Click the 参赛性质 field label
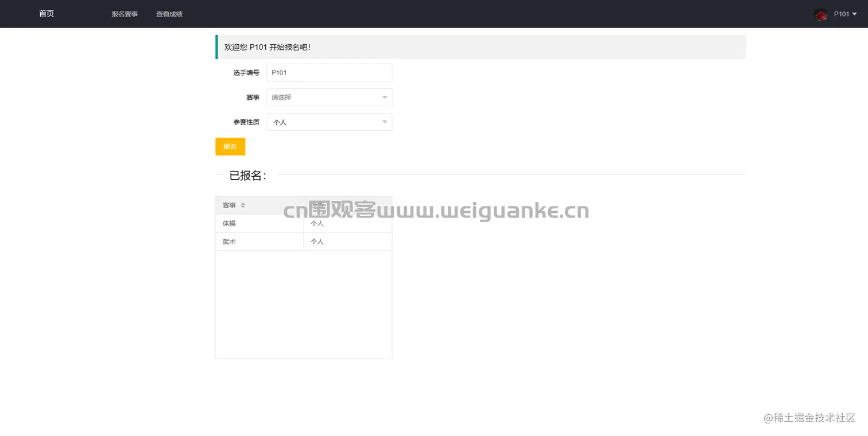The width and height of the screenshot is (868, 436). (x=246, y=122)
